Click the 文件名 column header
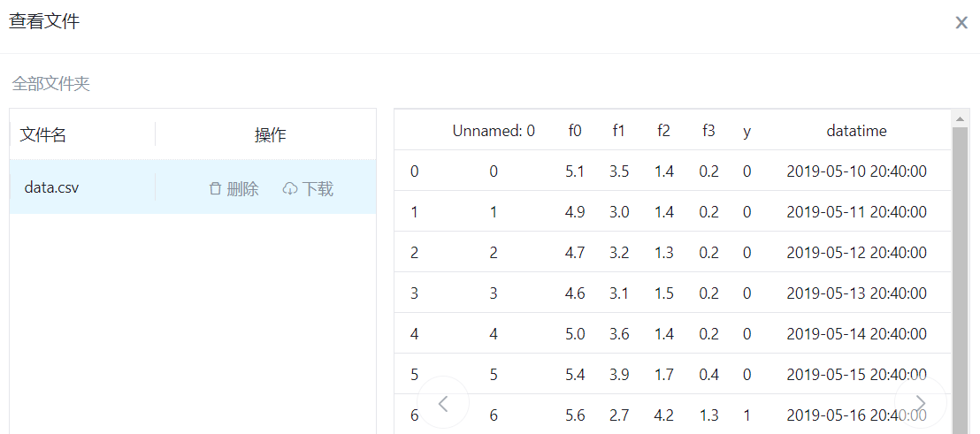980x434 pixels. tap(43, 134)
